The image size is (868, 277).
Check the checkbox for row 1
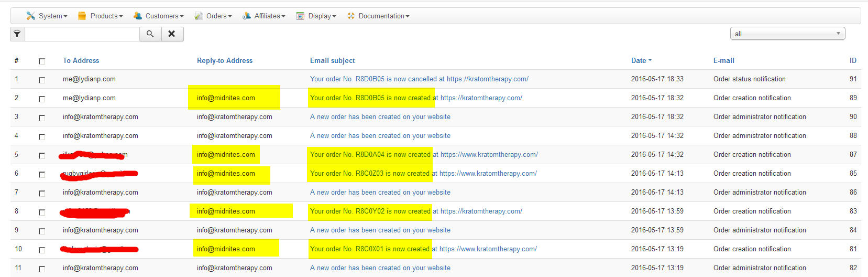(42, 80)
